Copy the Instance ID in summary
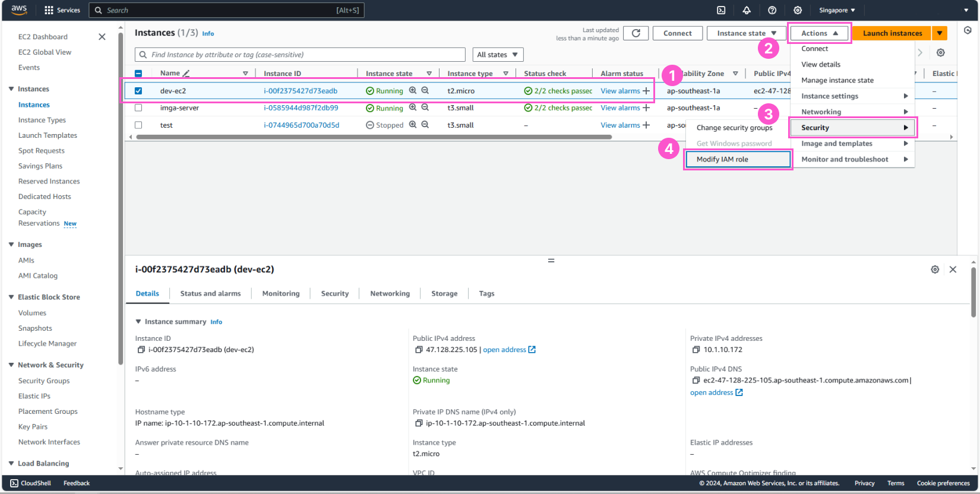980x494 pixels. click(x=141, y=350)
